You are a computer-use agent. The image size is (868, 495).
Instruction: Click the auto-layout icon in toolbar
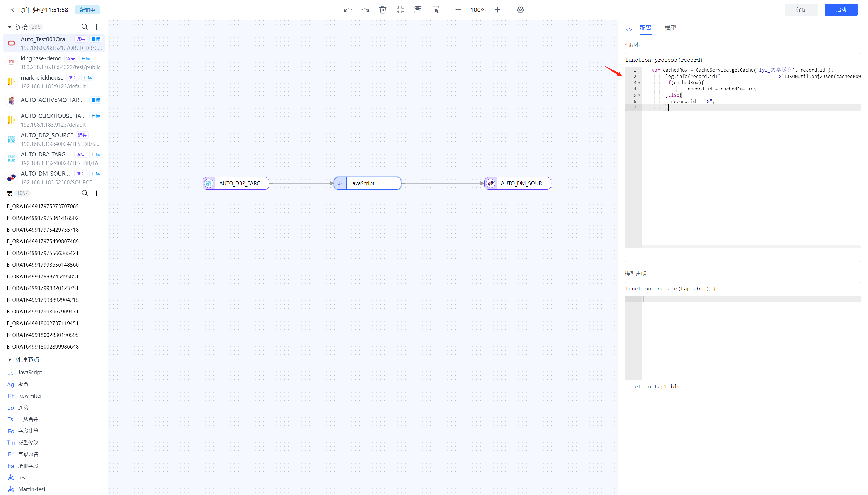click(x=418, y=10)
